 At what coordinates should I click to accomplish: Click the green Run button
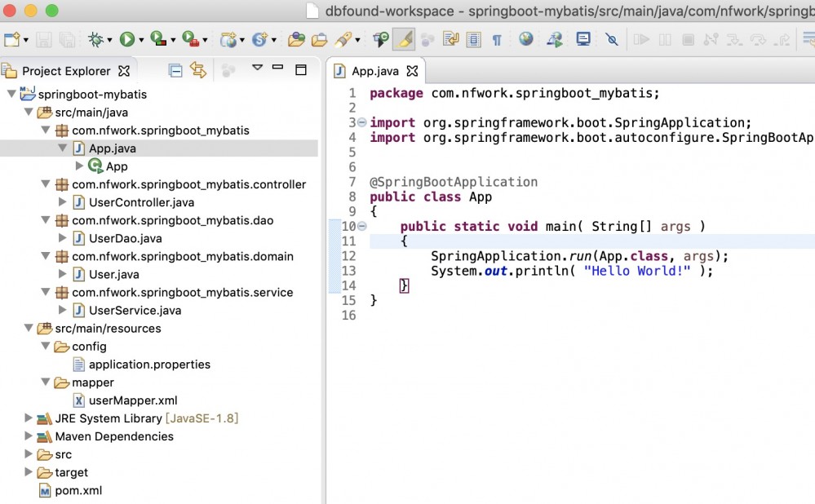pyautogui.click(x=126, y=39)
